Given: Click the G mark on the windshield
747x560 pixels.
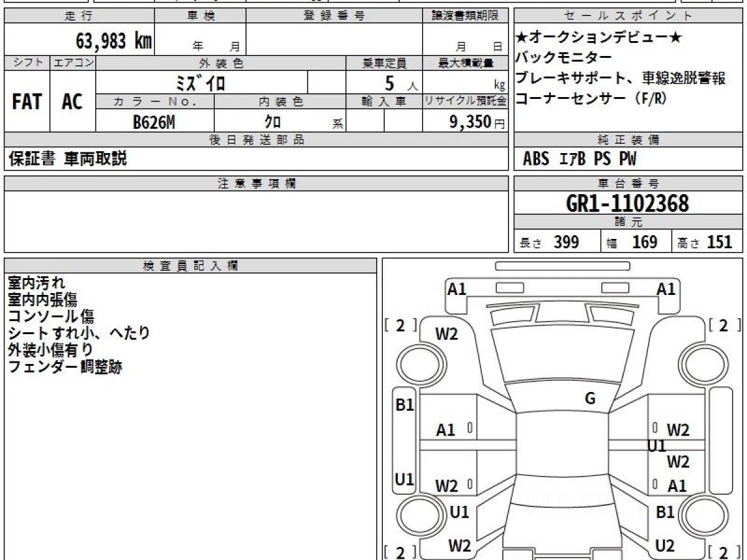Looking at the screenshot, I should (590, 399).
